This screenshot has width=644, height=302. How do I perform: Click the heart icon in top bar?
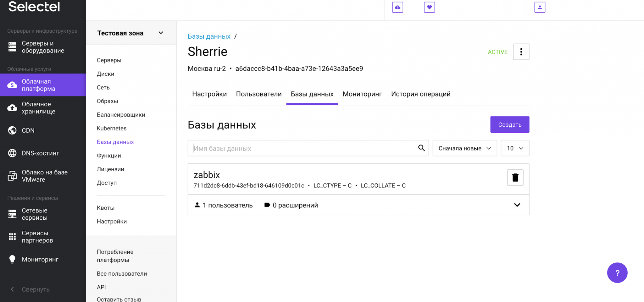tap(429, 7)
